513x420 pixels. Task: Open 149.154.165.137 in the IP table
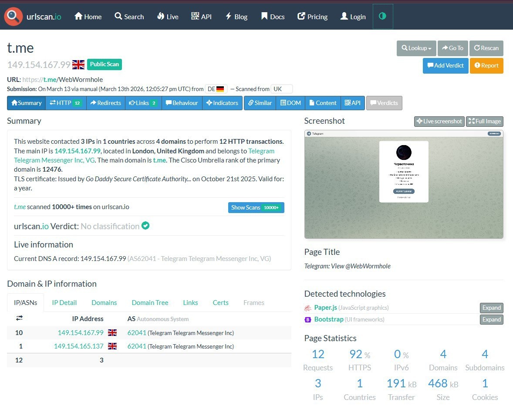pos(78,346)
